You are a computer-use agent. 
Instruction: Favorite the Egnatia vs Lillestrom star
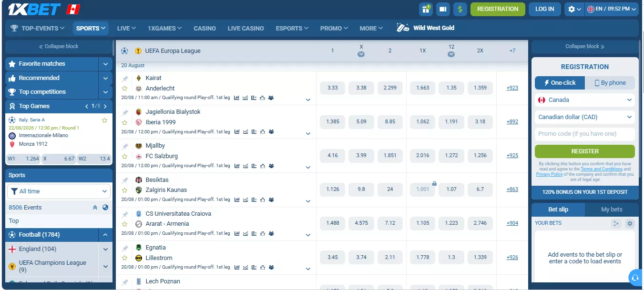[125, 258]
